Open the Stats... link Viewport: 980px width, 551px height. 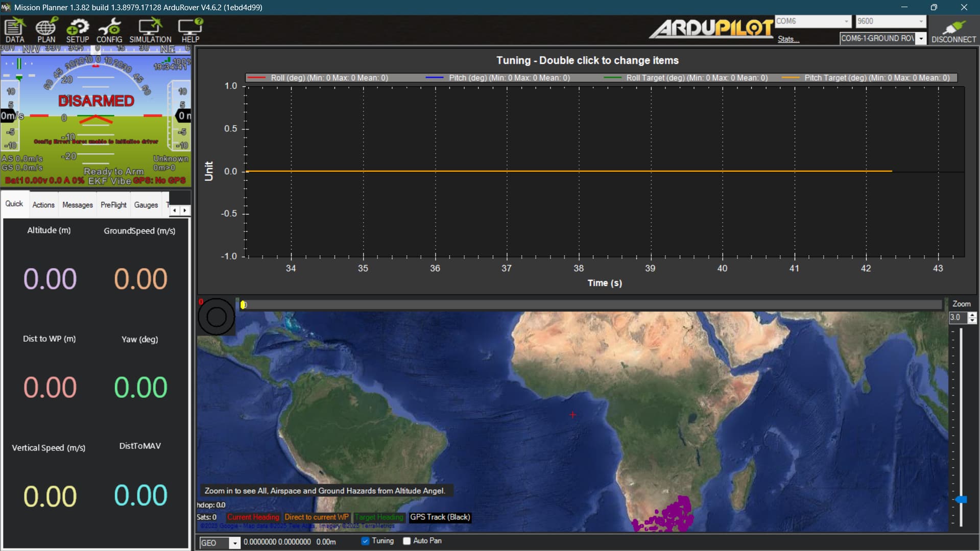point(788,39)
